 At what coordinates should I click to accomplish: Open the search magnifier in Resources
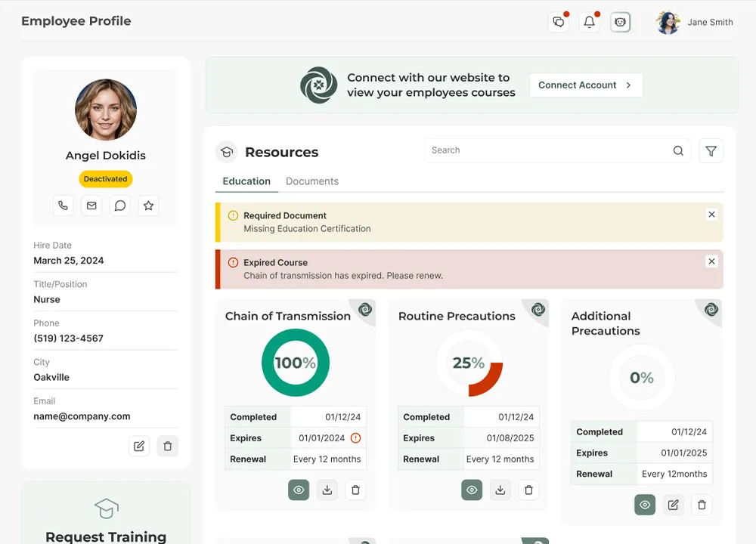678,150
